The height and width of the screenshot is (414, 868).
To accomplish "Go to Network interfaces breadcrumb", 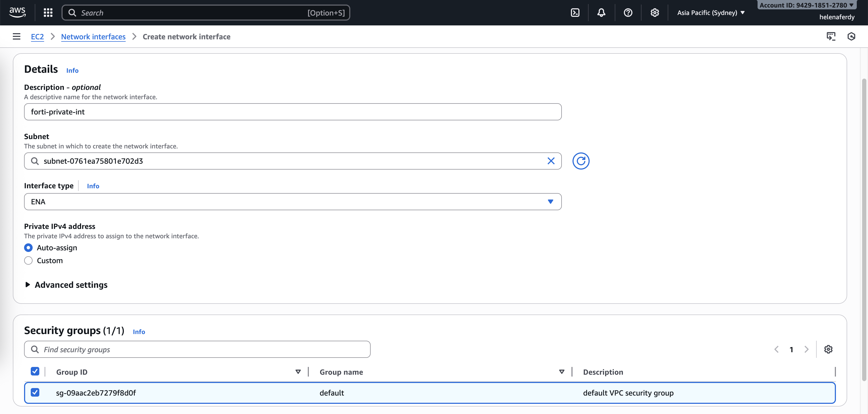I will (x=93, y=37).
